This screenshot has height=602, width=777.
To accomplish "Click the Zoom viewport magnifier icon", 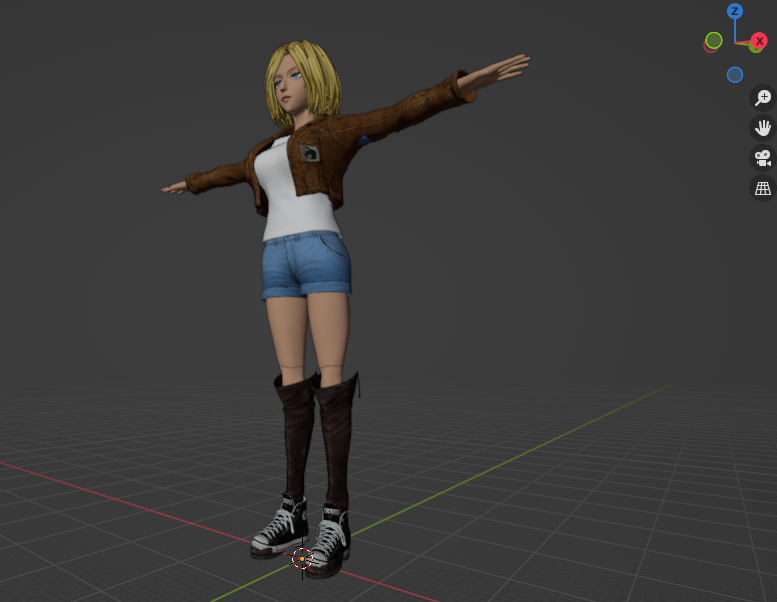I will 763,97.
